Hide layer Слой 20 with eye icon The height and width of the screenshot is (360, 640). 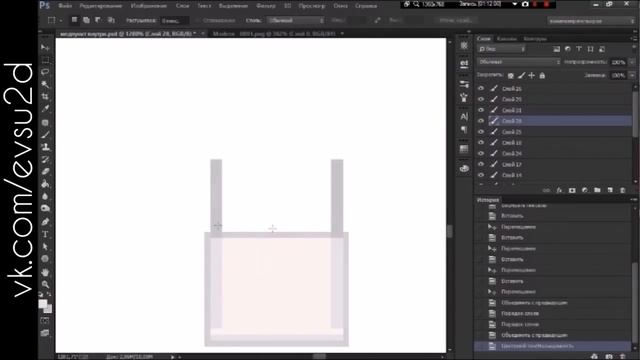click(x=481, y=99)
